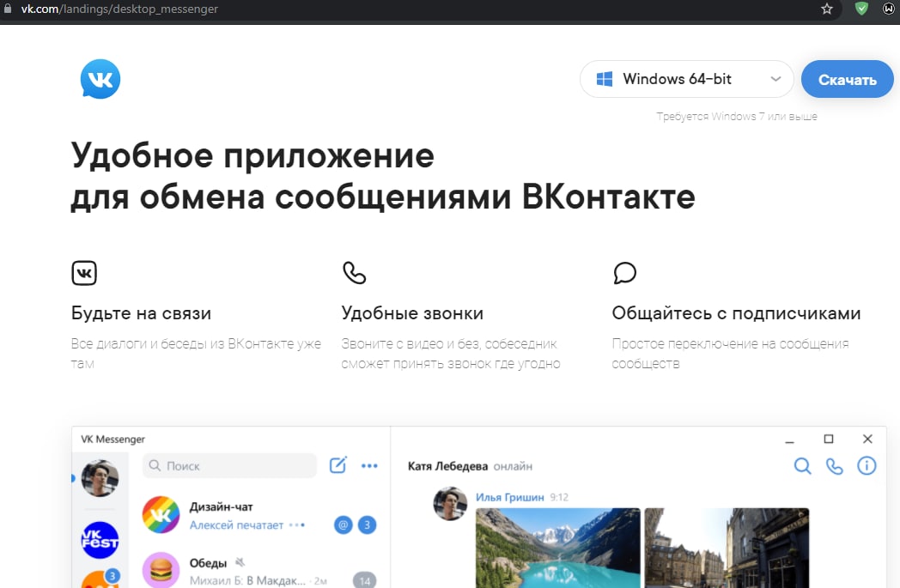The image size is (900, 588).
Task: Click sender name Илья Гришин
Action: click(x=510, y=497)
